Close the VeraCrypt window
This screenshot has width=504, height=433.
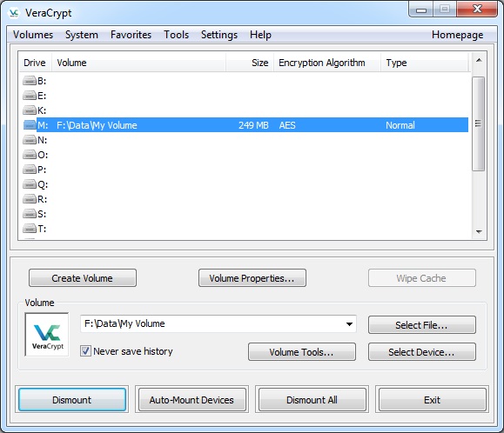(x=477, y=10)
